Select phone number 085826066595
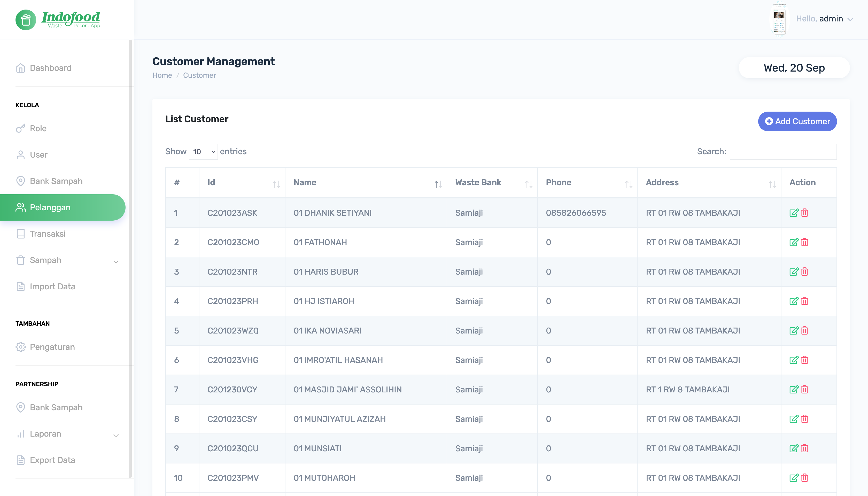Viewport: 868px width, 496px height. click(576, 213)
